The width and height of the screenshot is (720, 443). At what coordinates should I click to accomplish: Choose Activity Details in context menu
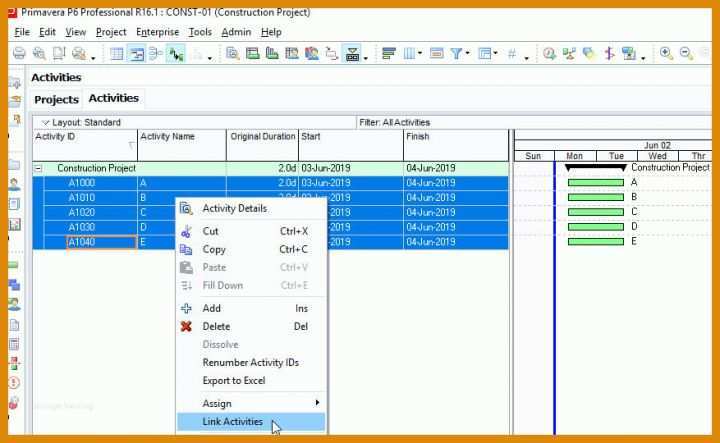point(251,208)
